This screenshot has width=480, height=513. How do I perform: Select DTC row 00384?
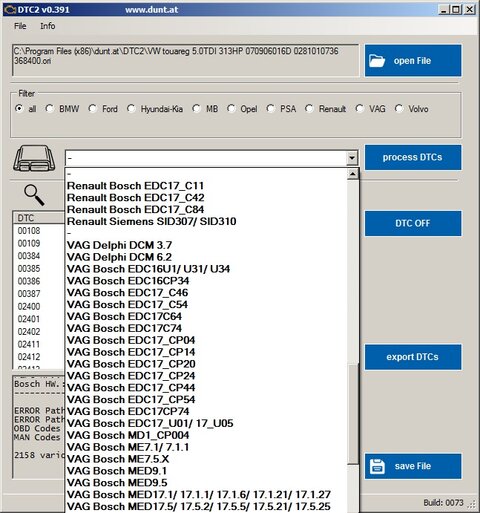tap(29, 256)
